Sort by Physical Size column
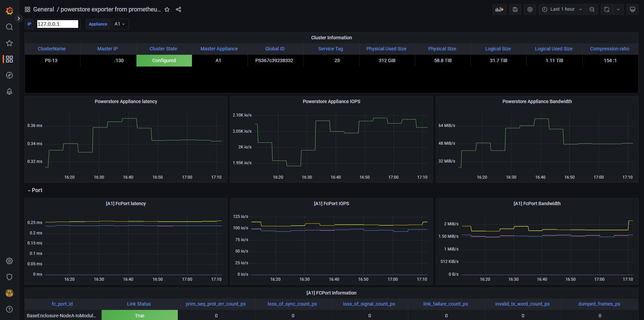The image size is (644, 320). tap(442, 49)
